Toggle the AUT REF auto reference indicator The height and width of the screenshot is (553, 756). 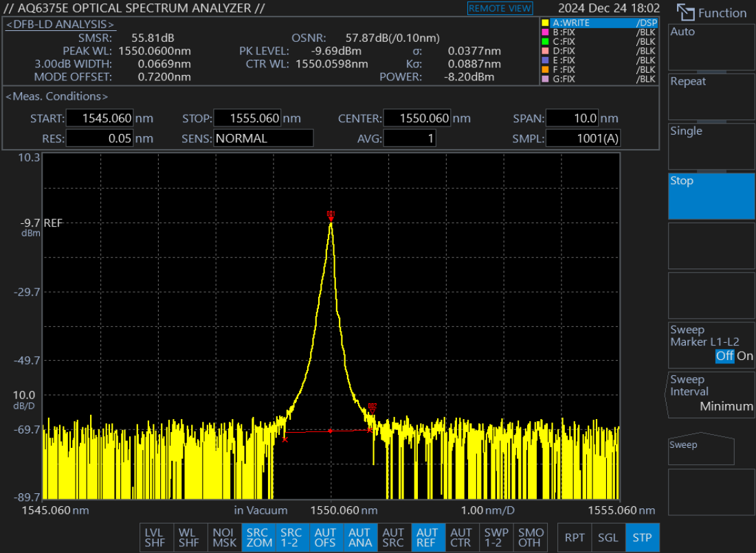[x=427, y=537]
